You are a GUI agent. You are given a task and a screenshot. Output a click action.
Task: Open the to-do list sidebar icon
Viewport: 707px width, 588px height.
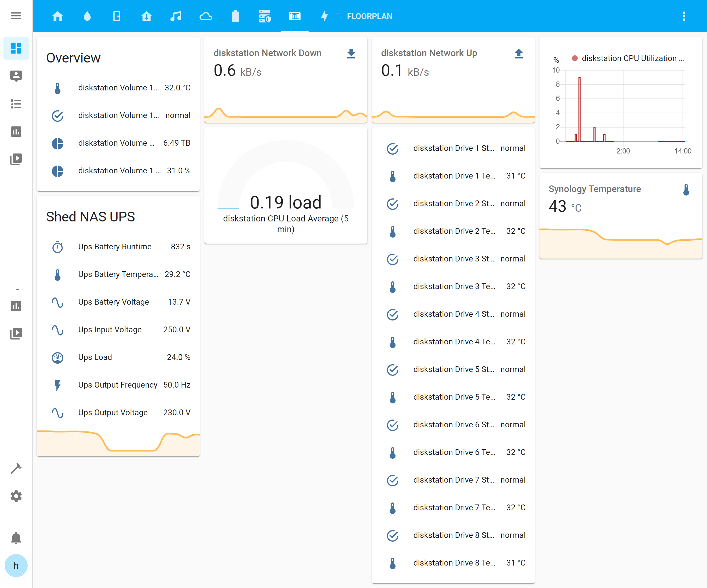tap(16, 104)
